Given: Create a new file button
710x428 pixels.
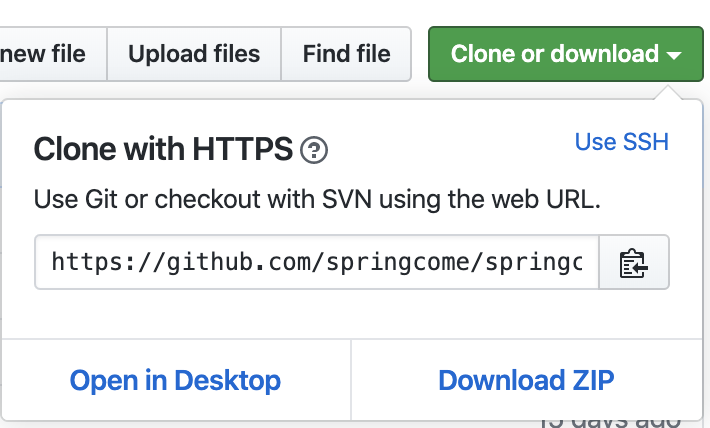Looking at the screenshot, I should [44, 54].
